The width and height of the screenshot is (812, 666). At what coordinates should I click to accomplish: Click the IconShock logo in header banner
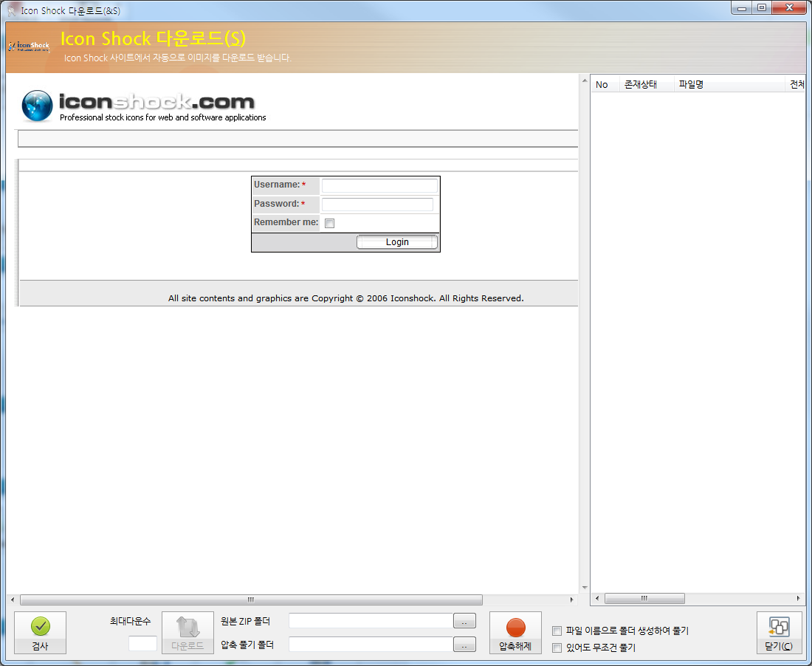(29, 47)
